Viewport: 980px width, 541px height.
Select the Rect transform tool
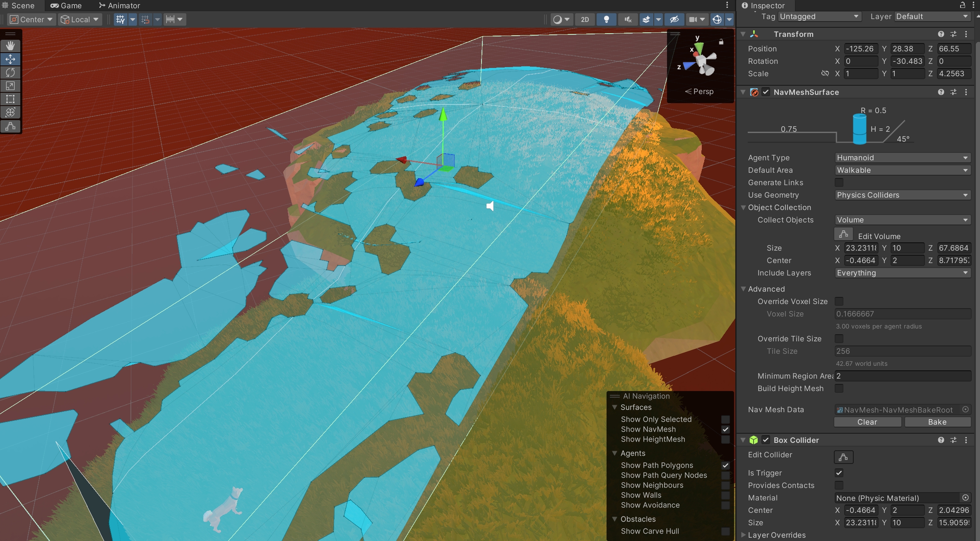tap(10, 99)
